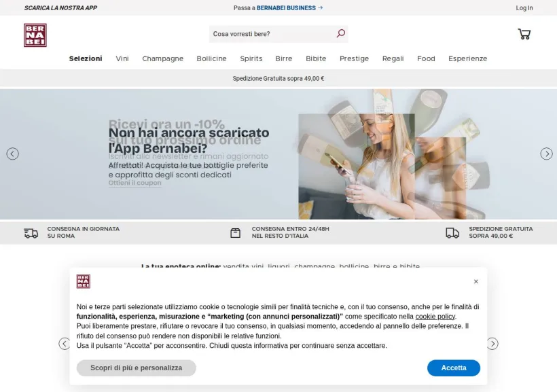This screenshot has width=557, height=392.
Task: Open the Prestige menu
Action: [354, 58]
